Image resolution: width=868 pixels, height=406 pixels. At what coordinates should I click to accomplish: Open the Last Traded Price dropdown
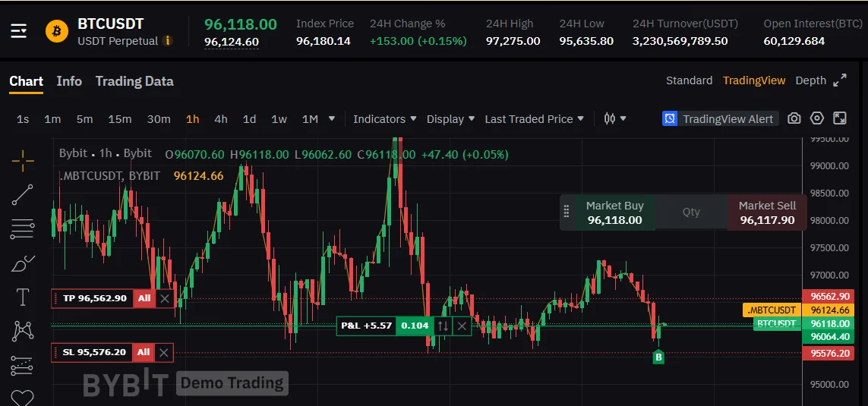point(534,119)
